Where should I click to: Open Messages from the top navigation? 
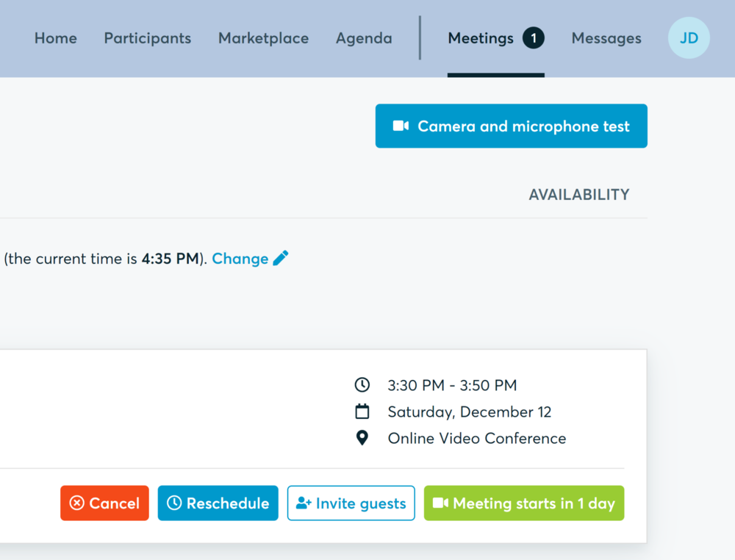tap(606, 38)
